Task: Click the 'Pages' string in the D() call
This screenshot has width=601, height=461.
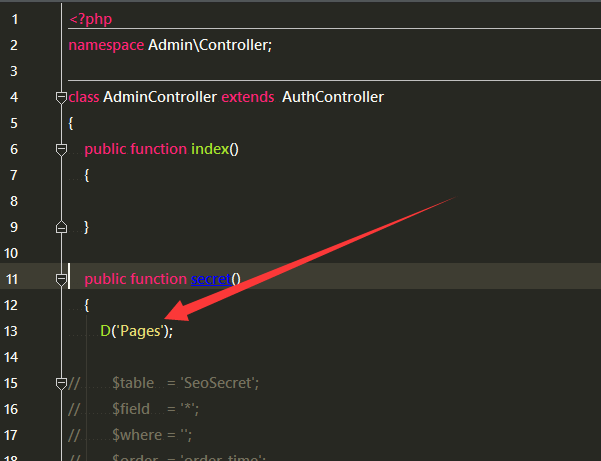Action: point(141,331)
